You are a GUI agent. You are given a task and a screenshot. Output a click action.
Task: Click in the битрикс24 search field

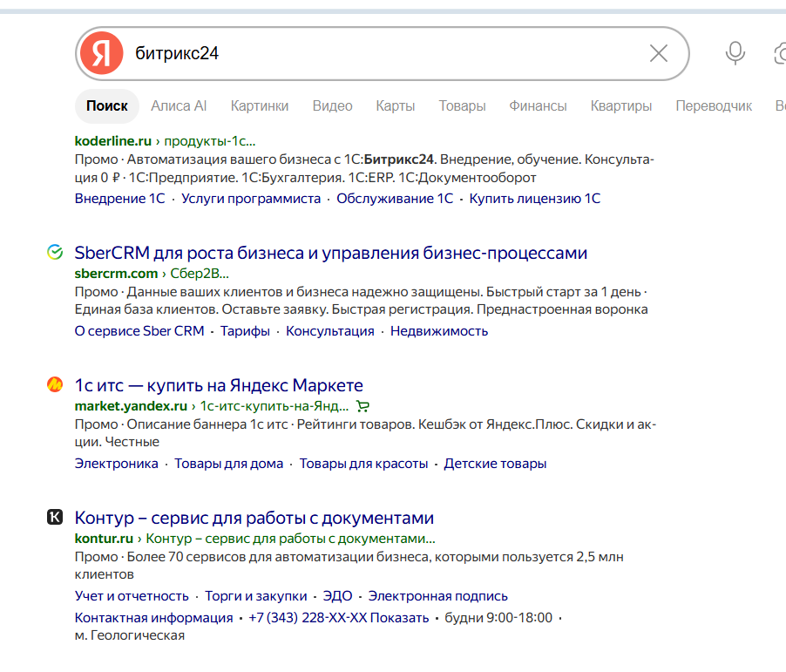tap(386, 53)
